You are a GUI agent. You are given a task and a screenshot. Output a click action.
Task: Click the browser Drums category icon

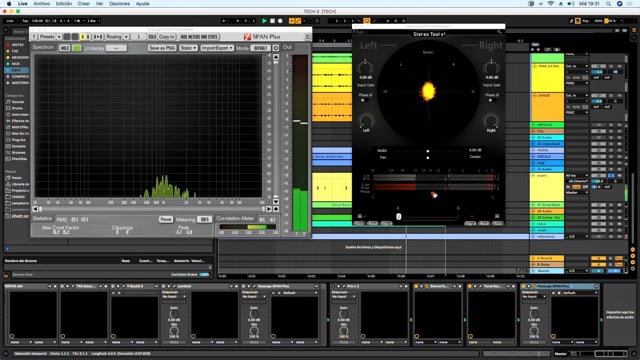tap(8, 108)
